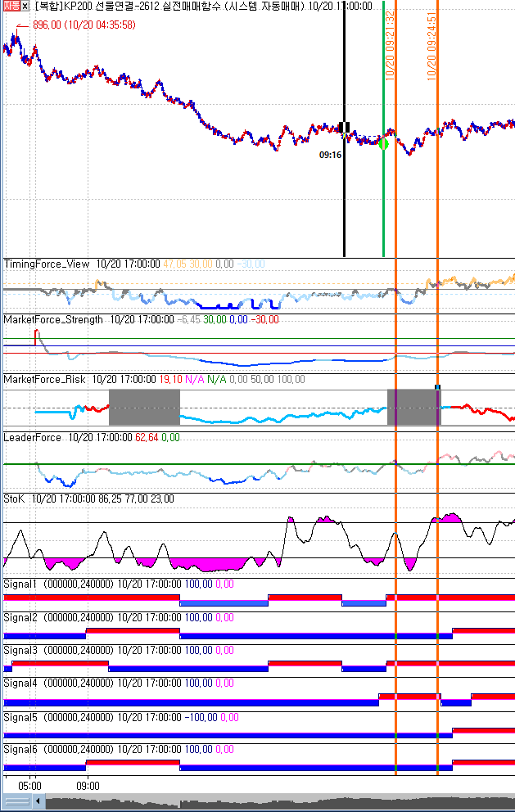Select the 09:16 time label on the price chart
This screenshot has width=515, height=812.
(330, 155)
